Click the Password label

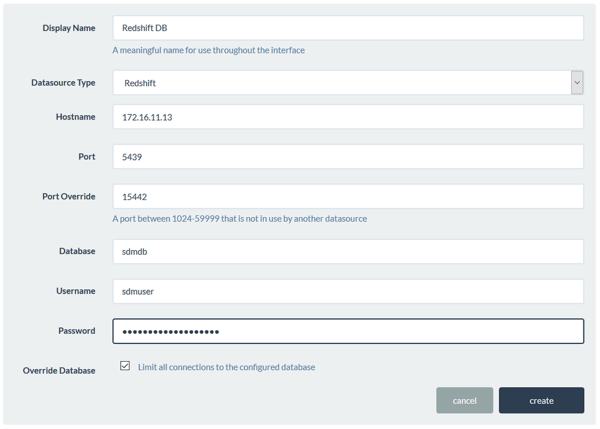point(77,331)
